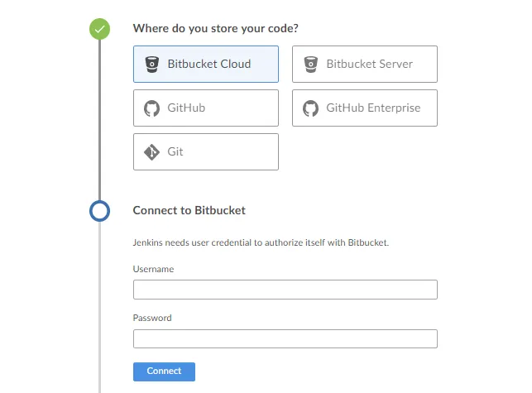Choose Bitbucket Server as code store
532x393 pixels.
(369, 64)
